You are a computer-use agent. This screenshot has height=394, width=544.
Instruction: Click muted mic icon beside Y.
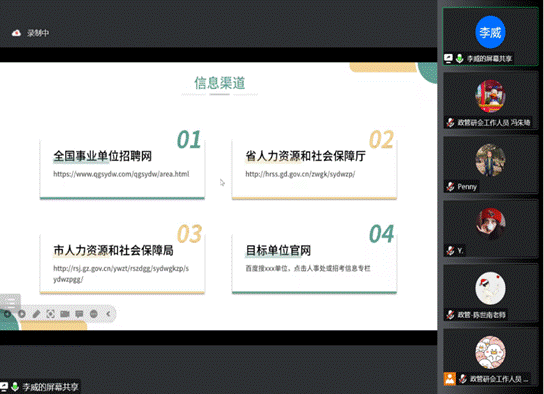point(450,250)
